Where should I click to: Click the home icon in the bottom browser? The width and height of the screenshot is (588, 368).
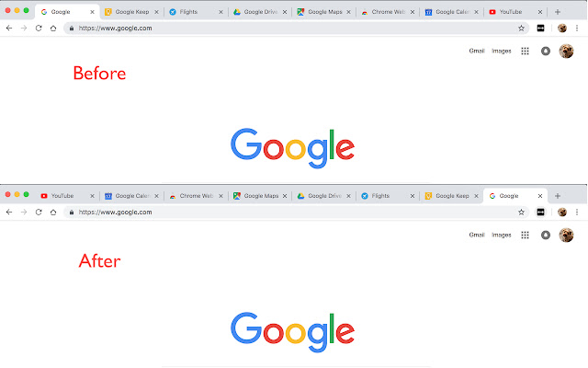pos(53,213)
